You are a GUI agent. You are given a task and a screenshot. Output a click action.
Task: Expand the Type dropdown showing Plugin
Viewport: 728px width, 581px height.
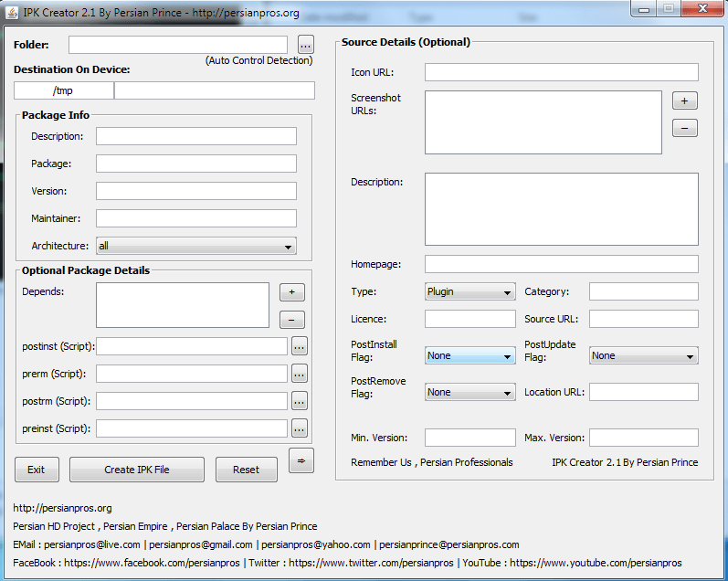click(x=470, y=292)
